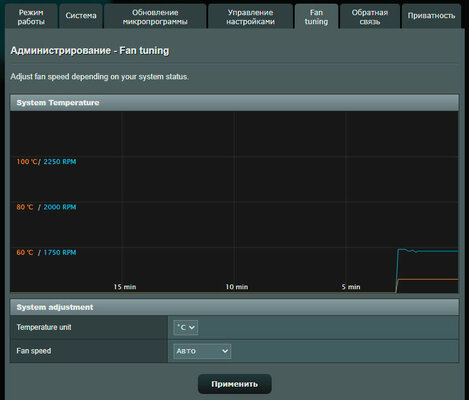469x400 pixels.
Task: Switch to the Система tab
Action: (81, 17)
